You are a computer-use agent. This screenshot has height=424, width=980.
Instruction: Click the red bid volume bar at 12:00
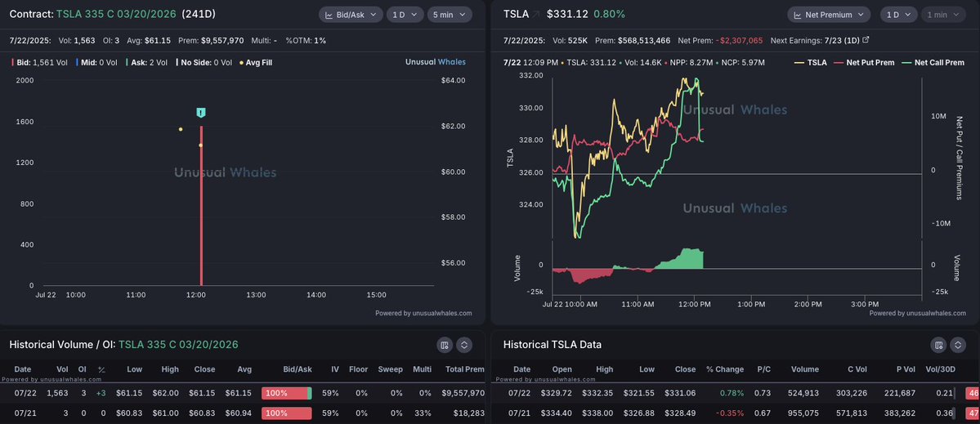(x=201, y=205)
